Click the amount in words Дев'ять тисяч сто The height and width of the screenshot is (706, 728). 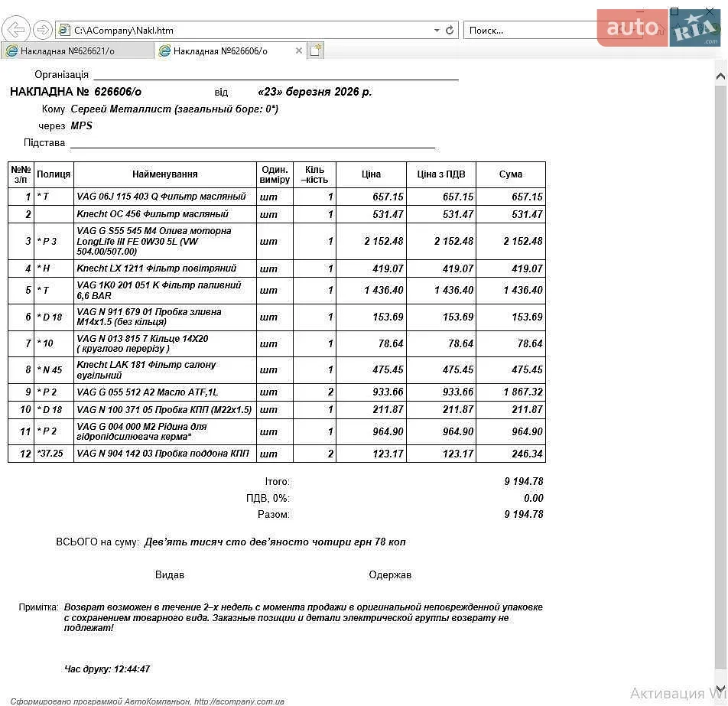pyautogui.click(x=275, y=542)
